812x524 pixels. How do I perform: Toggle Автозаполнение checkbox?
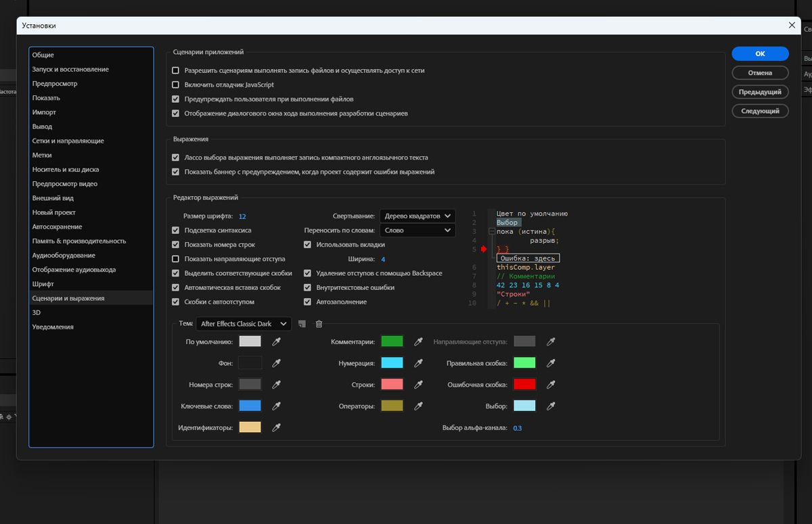(x=308, y=302)
